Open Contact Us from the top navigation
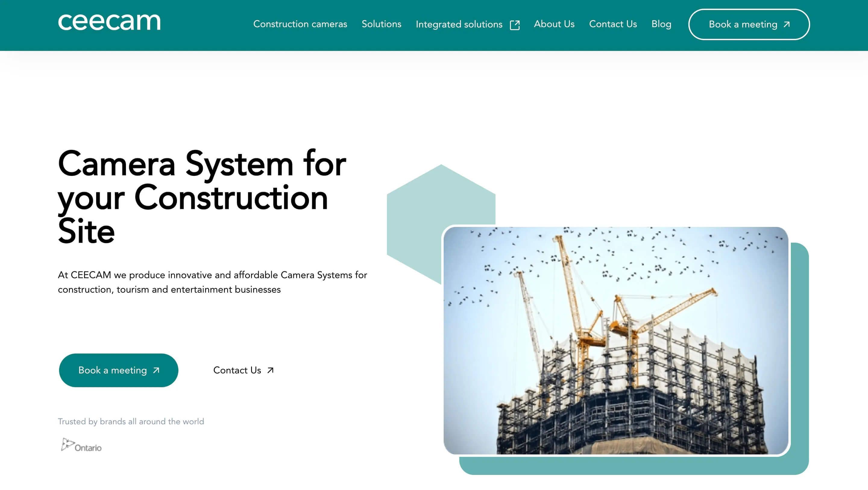This screenshot has height=490, width=868. [x=613, y=24]
